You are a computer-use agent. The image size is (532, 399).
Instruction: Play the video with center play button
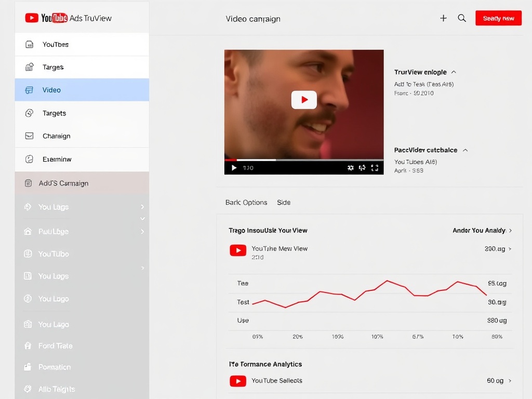pos(304,100)
